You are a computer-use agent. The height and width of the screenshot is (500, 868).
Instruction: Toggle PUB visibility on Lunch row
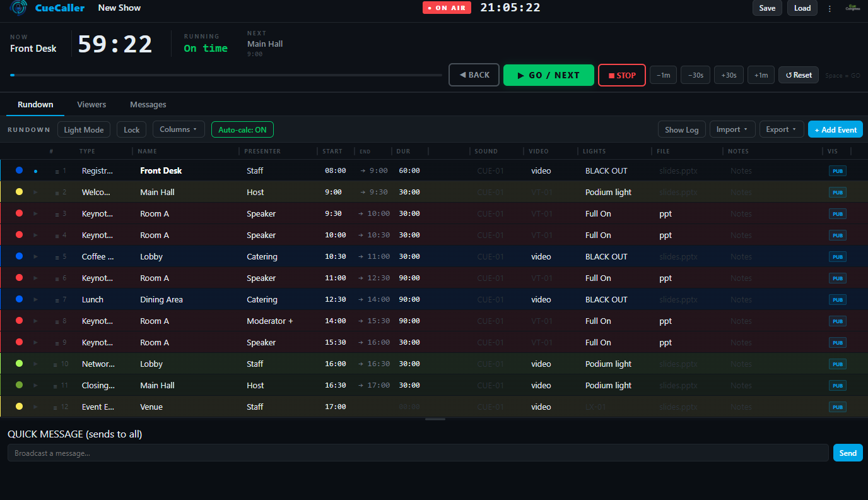pos(838,299)
